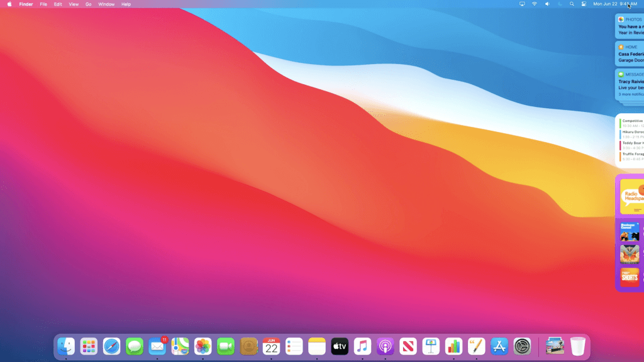Open the butterfly artwork podcast thumbnail
The height and width of the screenshot is (362, 644).
630,254
